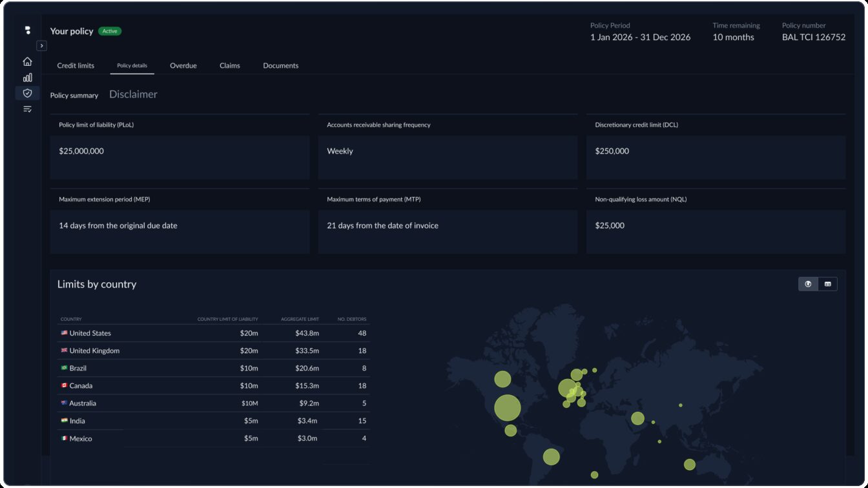Click the Active status badge
The image size is (868, 488).
[110, 31]
